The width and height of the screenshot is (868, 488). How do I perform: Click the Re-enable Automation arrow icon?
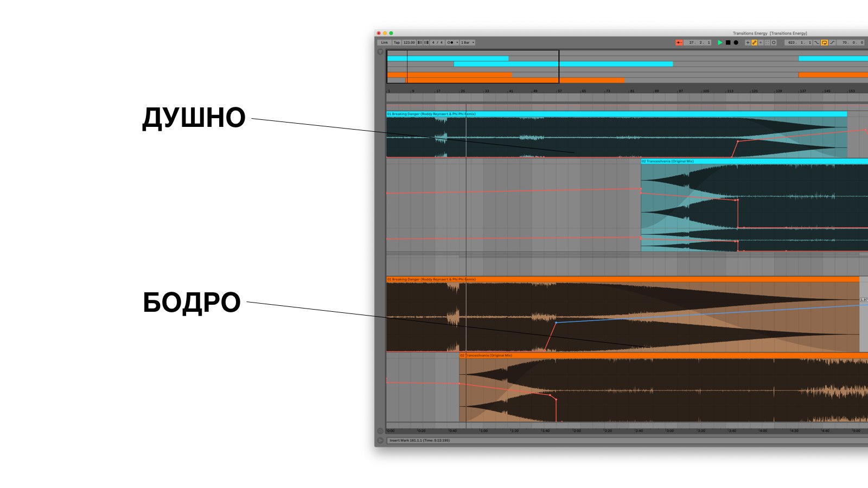(x=761, y=42)
